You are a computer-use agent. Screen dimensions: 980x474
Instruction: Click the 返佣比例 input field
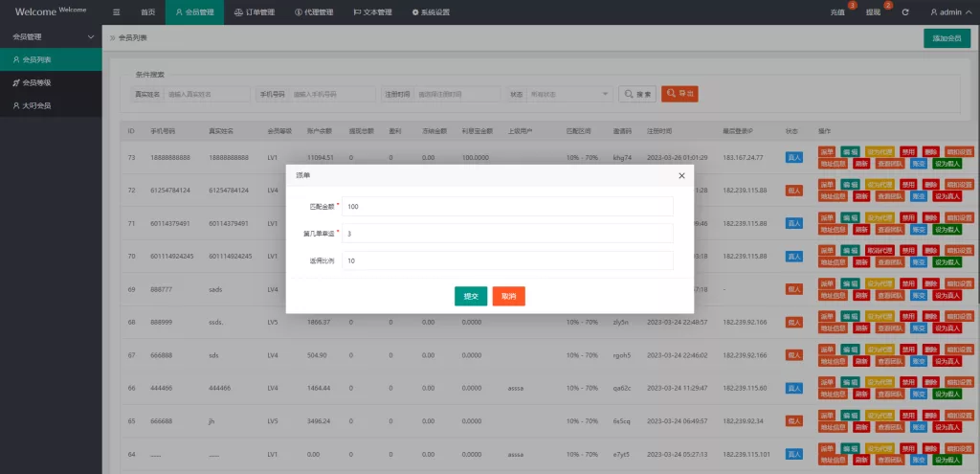507,260
